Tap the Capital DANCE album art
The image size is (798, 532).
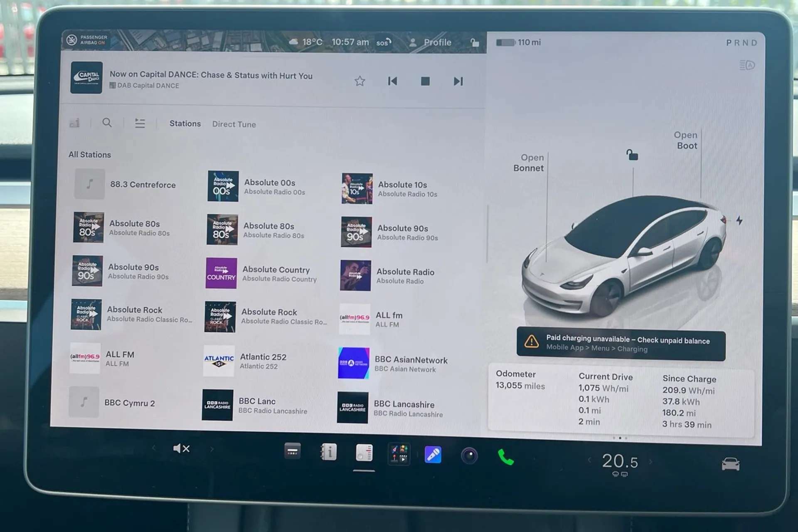(86, 78)
